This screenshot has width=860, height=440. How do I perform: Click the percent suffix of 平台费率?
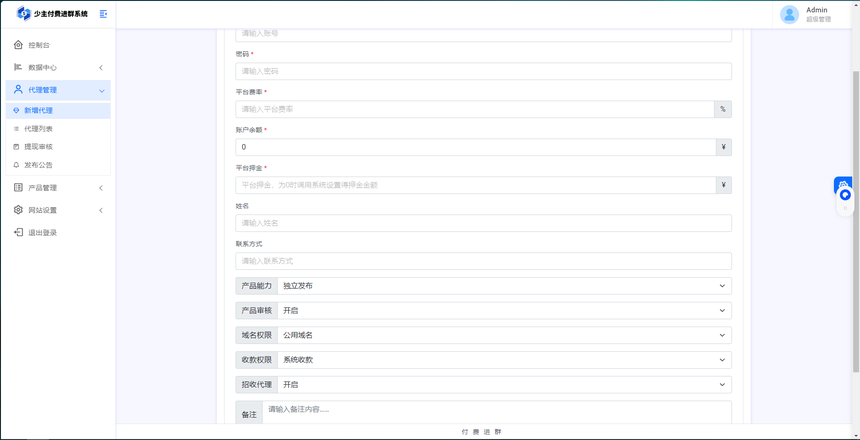(x=723, y=109)
